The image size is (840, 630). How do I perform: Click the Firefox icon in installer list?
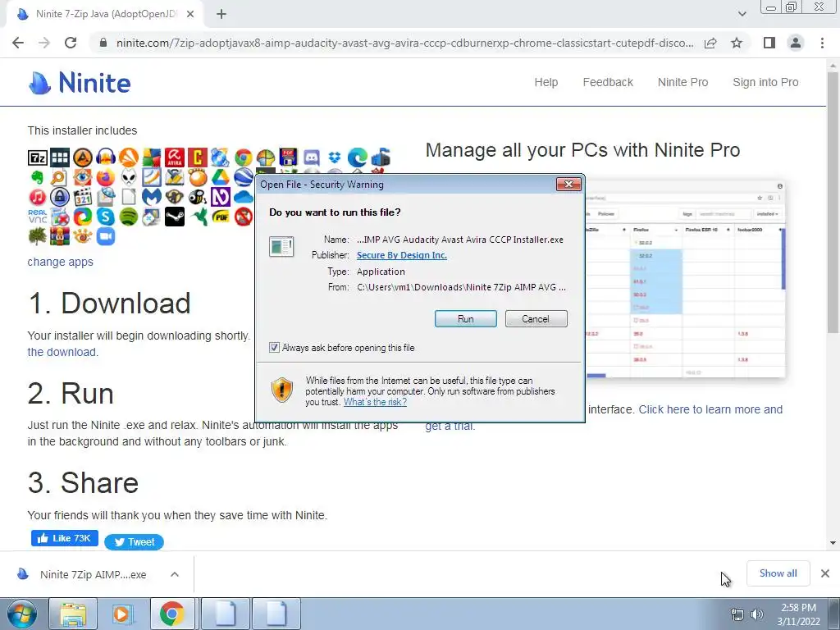(106, 177)
